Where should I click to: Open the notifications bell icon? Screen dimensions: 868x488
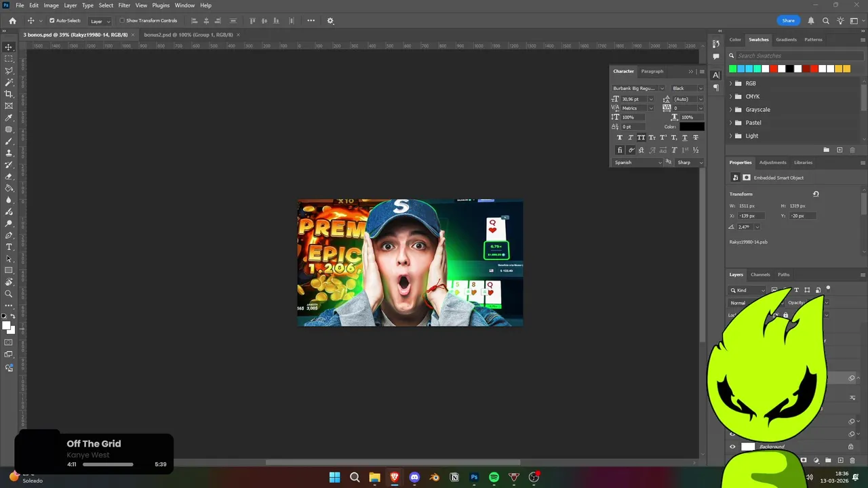811,20
